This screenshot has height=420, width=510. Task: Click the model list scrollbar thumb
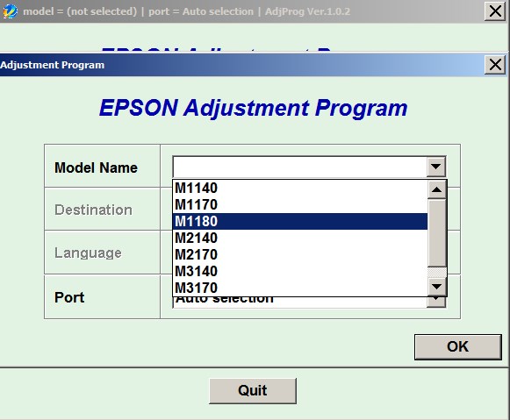pyautogui.click(x=436, y=233)
